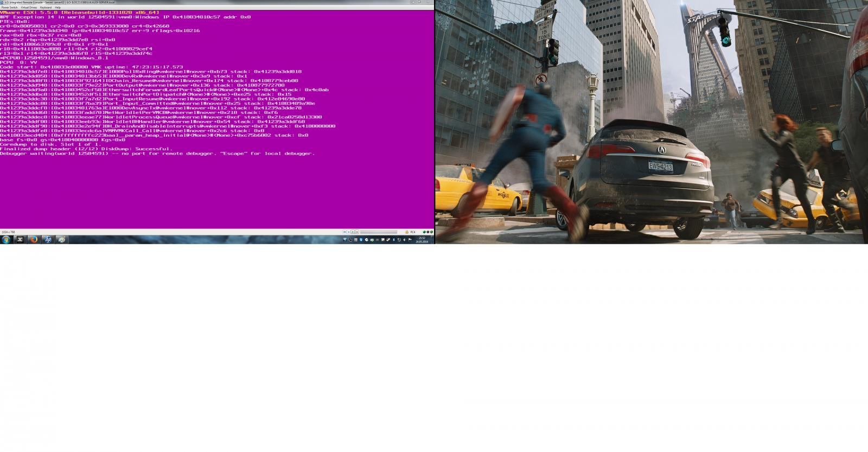Click the Remote Console title bar icon
This screenshot has height=452, width=868.
2,2
